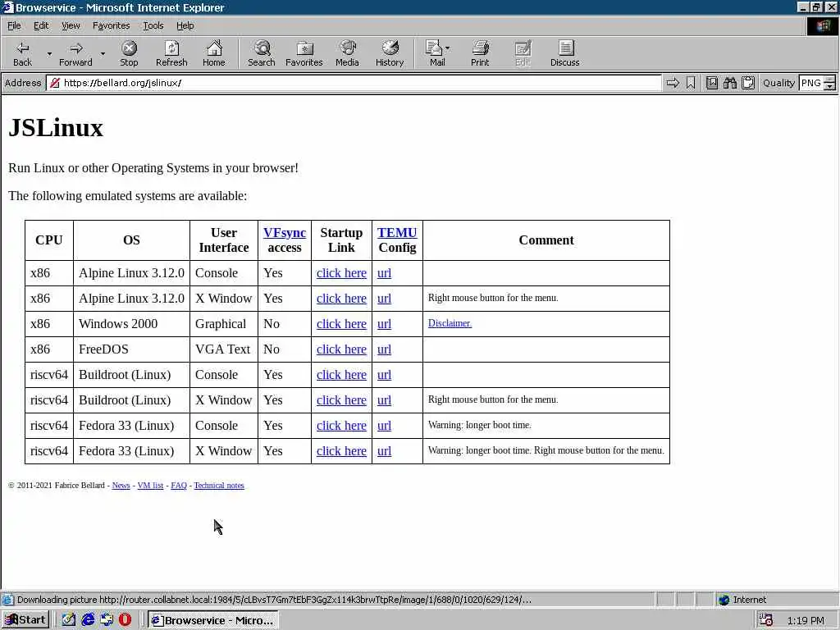The width and height of the screenshot is (840, 630).
Task: Click the bookmarks book icon in address toolbar
Action: (711, 83)
